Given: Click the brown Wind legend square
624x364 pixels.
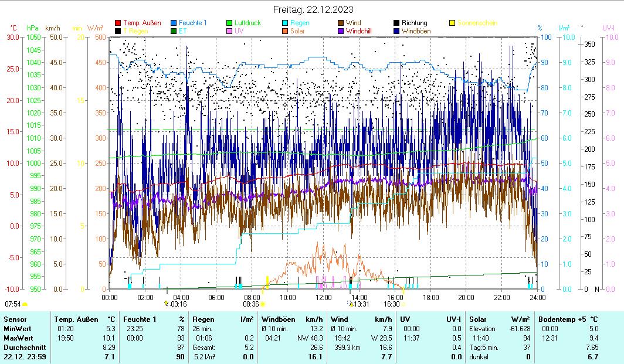Looking at the screenshot, I should coord(341,23).
